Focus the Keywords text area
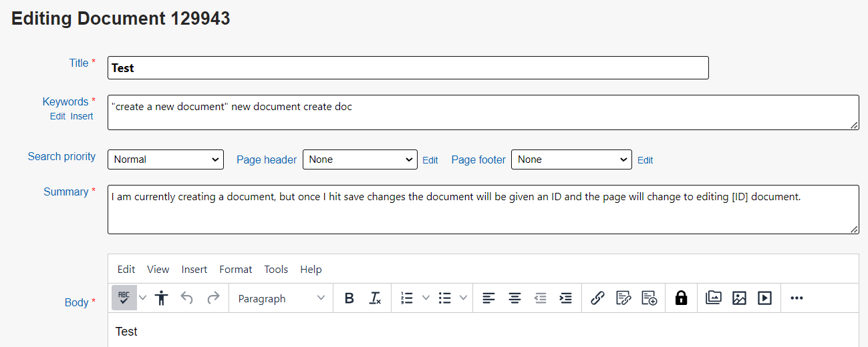 coord(483,112)
